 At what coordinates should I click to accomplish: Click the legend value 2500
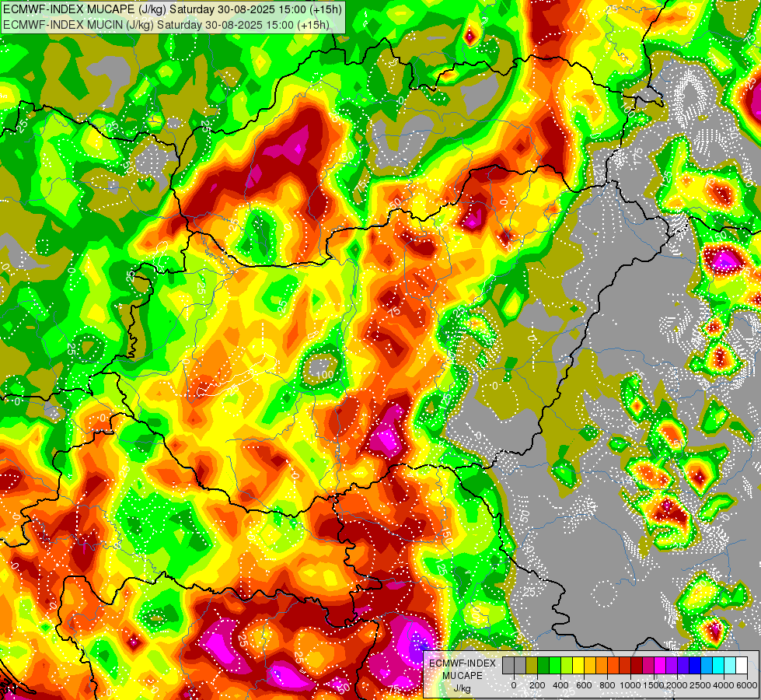pos(700,685)
